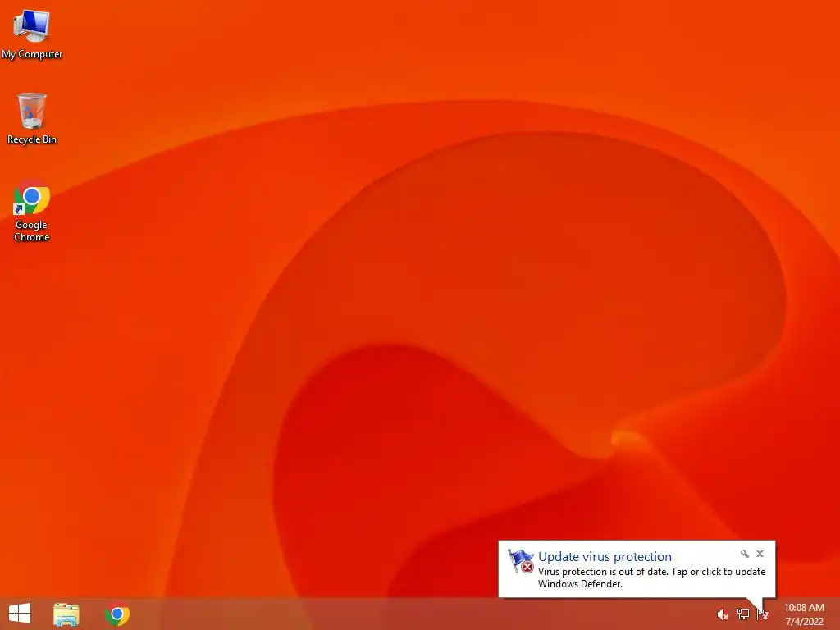Viewport: 840px width, 630px height.
Task: Launch Chrome from the taskbar
Action: tap(117, 614)
